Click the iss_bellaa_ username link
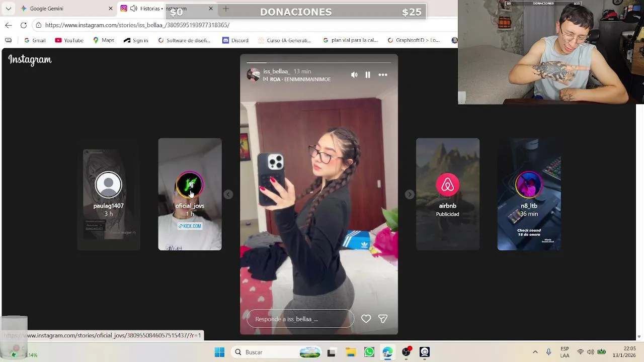Screen dimensions: 644x362 coord(276,71)
